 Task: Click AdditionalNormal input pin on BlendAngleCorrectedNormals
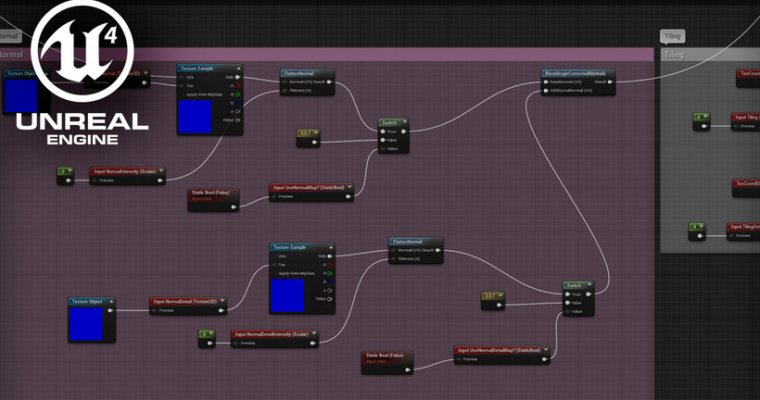[x=546, y=91]
